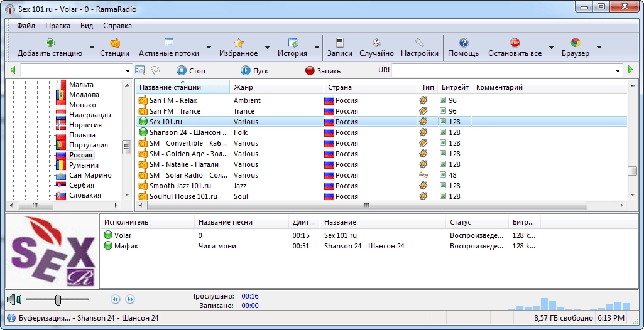Select Мальта in the country tree
This screenshot has width=644, height=330.
[81, 85]
